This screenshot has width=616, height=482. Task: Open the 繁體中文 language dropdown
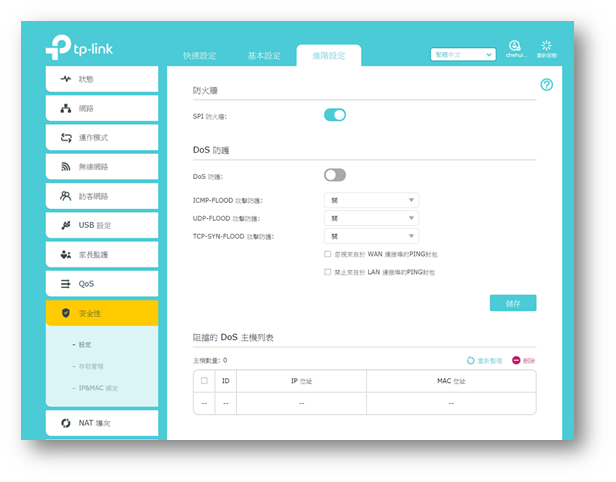click(x=462, y=54)
